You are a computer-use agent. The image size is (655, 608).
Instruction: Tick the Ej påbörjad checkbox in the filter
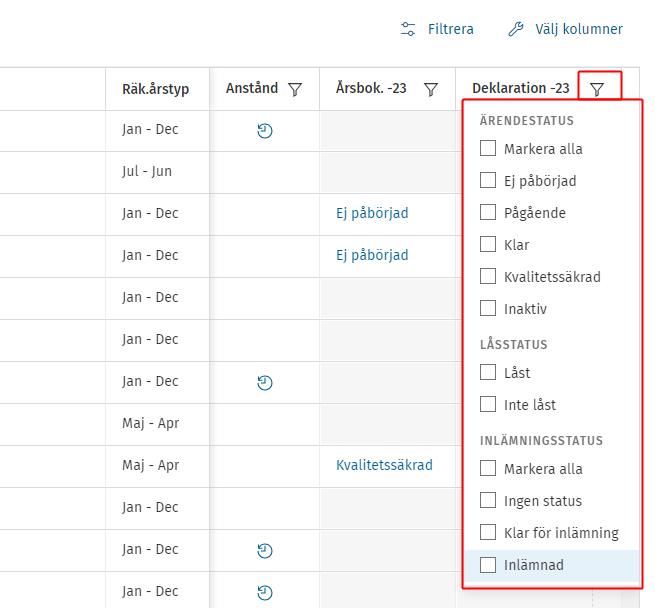pyautogui.click(x=488, y=180)
